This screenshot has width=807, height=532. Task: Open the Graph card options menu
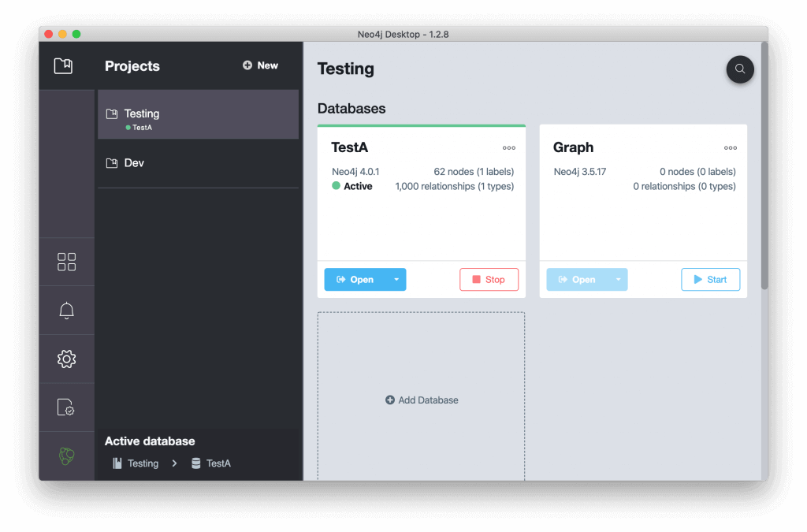tap(730, 147)
